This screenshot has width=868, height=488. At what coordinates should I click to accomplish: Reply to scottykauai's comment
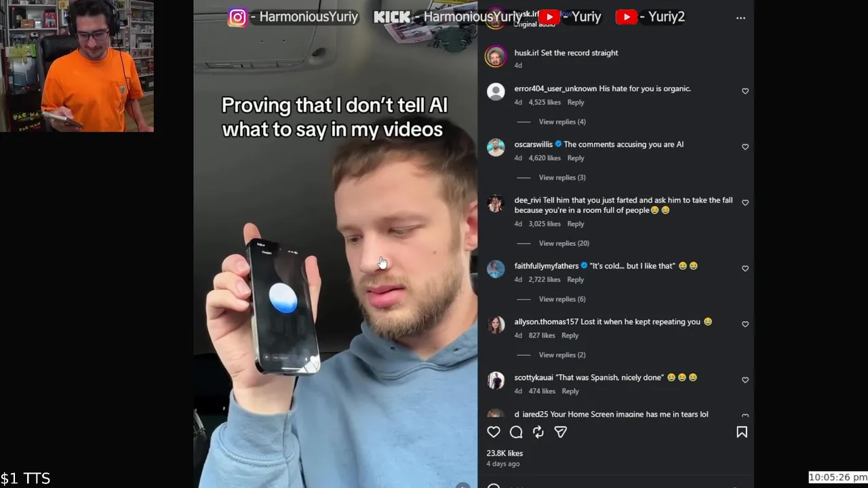[570, 391]
